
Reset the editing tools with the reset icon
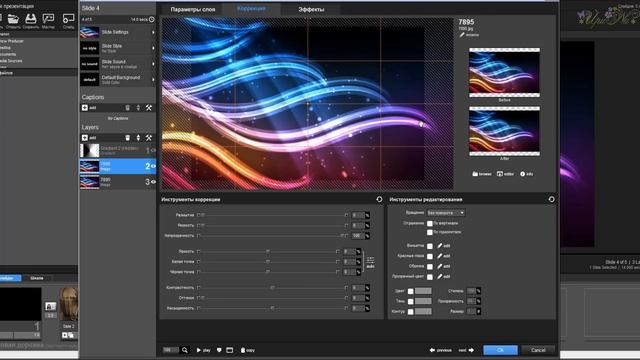[x=551, y=199]
